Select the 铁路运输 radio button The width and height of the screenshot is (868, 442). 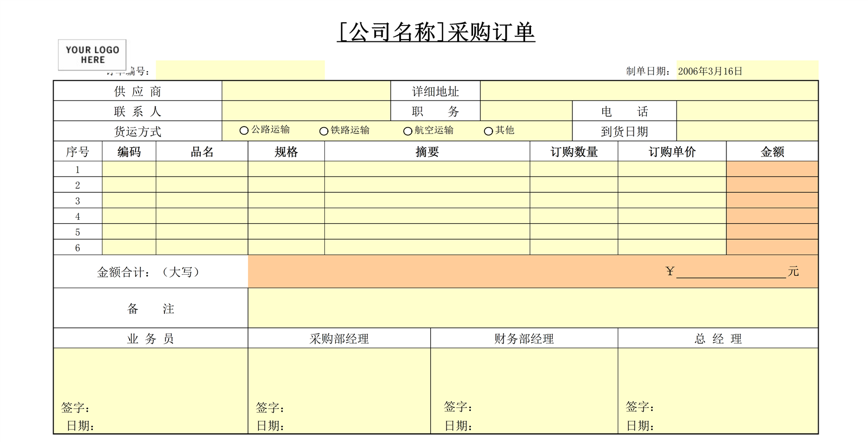coord(324,131)
